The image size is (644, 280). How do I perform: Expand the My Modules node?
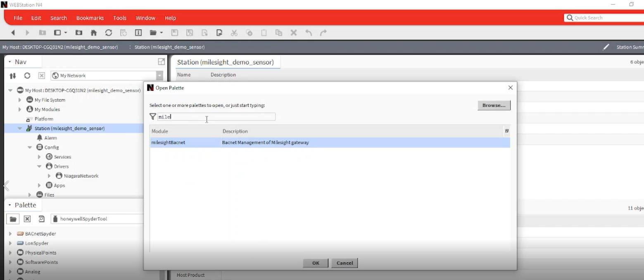coord(20,109)
